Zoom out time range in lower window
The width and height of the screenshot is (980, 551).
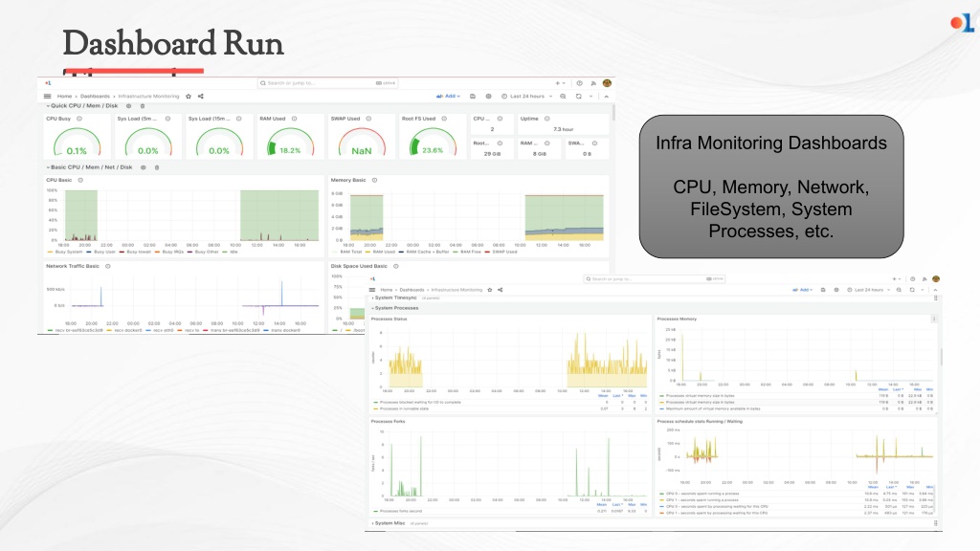[x=899, y=290]
